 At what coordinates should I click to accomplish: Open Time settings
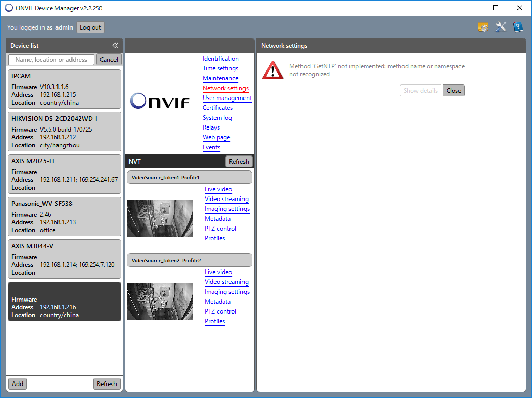click(221, 68)
